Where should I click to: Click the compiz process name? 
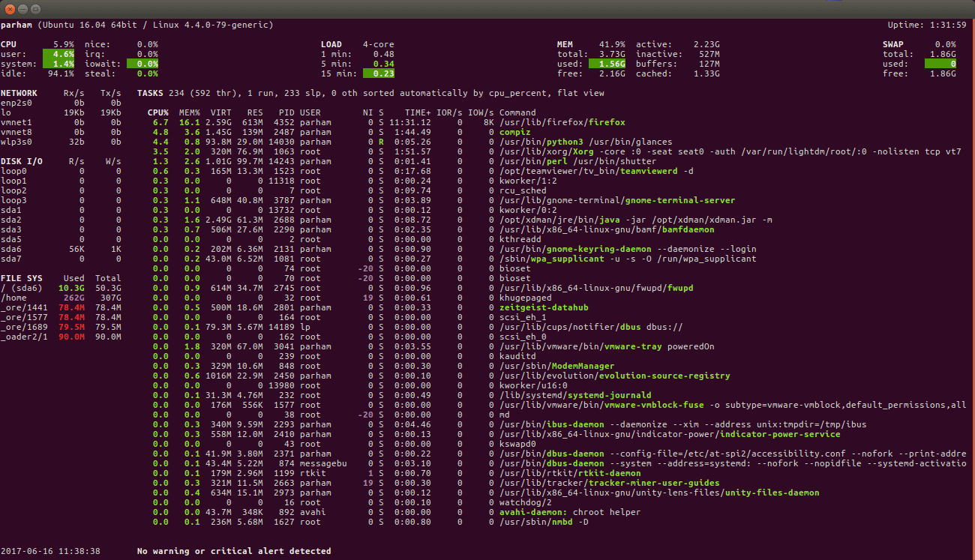coord(514,132)
